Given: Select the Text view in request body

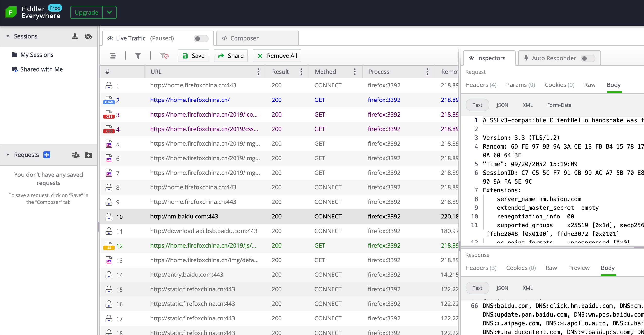Looking at the screenshot, I should coord(477,105).
